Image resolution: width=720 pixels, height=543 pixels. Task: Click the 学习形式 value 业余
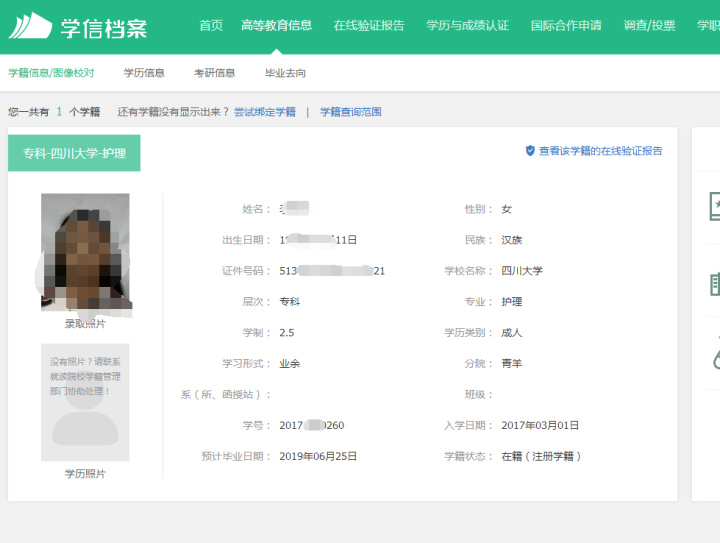tap(290, 364)
